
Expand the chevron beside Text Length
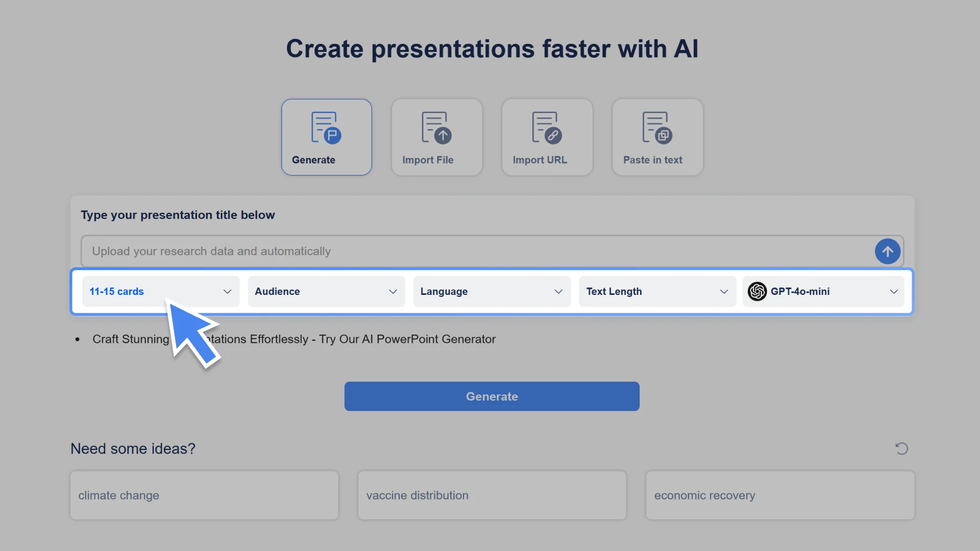click(724, 291)
